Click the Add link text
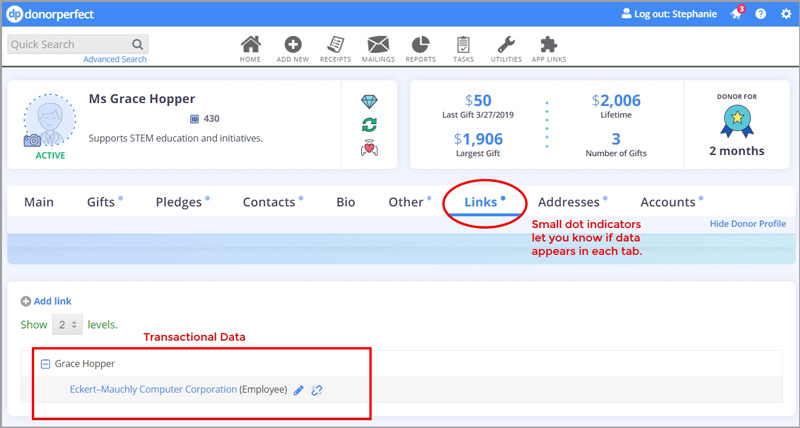The width and height of the screenshot is (800, 428). click(x=53, y=301)
